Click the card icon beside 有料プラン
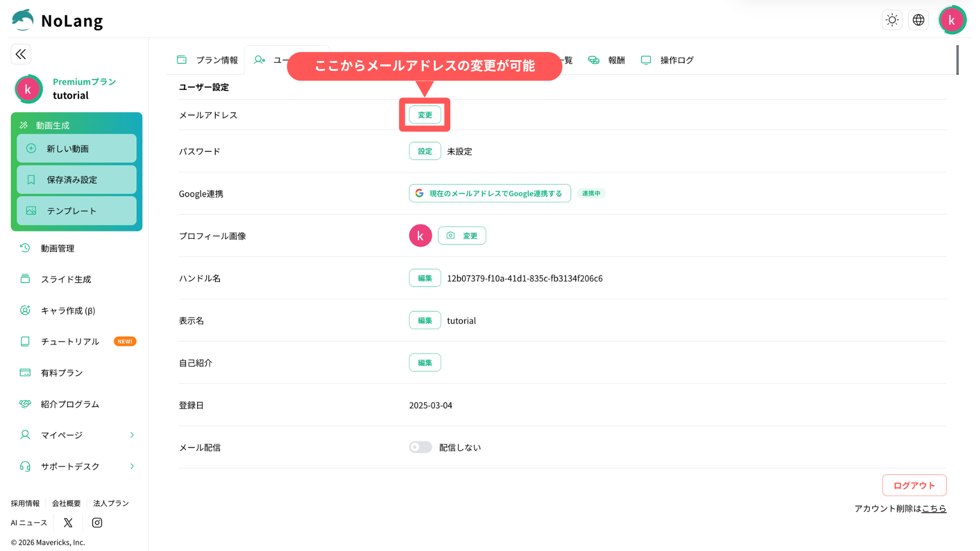This screenshot has width=980, height=551. [25, 372]
